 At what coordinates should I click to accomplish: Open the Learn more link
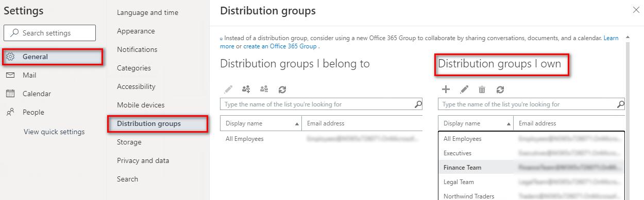point(611,38)
